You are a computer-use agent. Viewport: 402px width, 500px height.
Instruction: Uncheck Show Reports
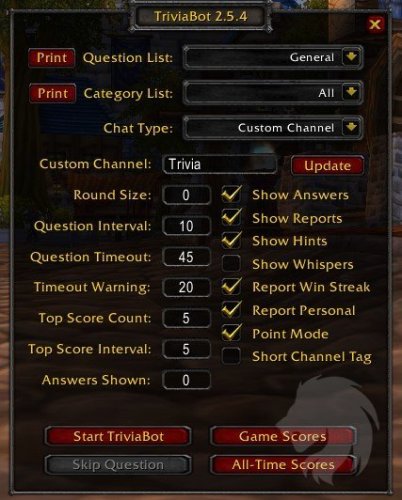[231, 217]
